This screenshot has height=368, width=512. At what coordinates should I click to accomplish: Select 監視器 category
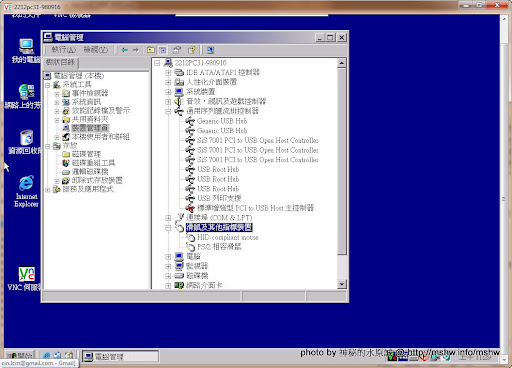197,266
